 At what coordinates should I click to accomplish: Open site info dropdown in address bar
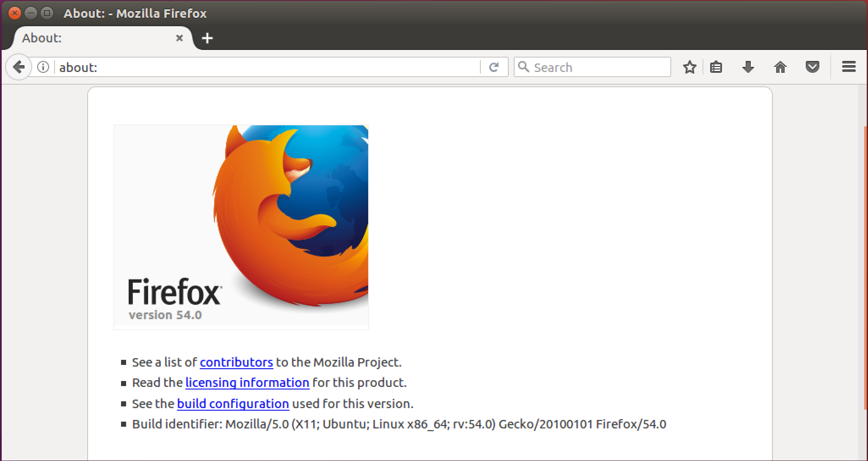tap(43, 67)
